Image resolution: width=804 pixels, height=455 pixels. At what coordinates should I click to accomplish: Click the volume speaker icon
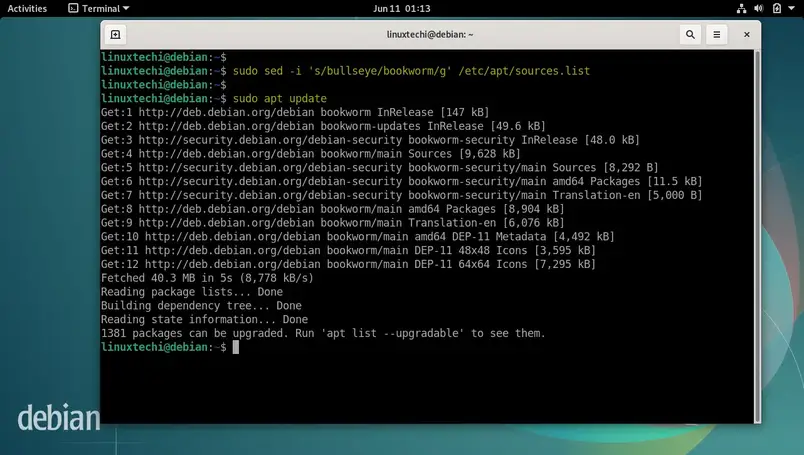(759, 8)
